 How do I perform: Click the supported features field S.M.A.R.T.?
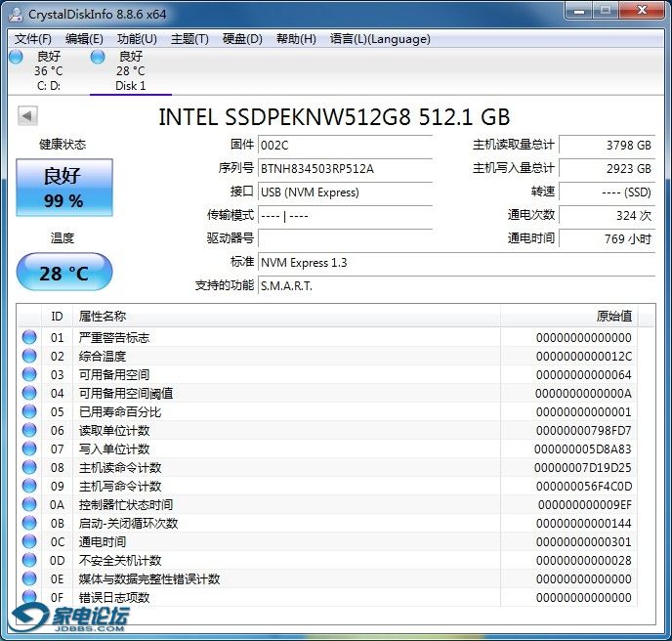click(x=457, y=286)
